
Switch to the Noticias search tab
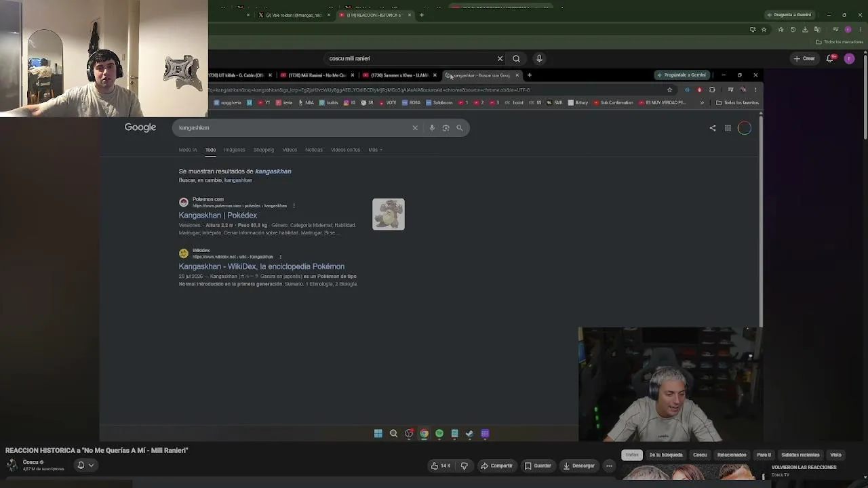[x=314, y=150]
